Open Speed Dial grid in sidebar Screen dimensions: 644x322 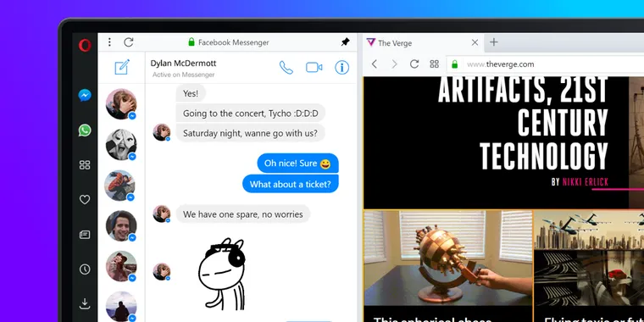[85, 165]
